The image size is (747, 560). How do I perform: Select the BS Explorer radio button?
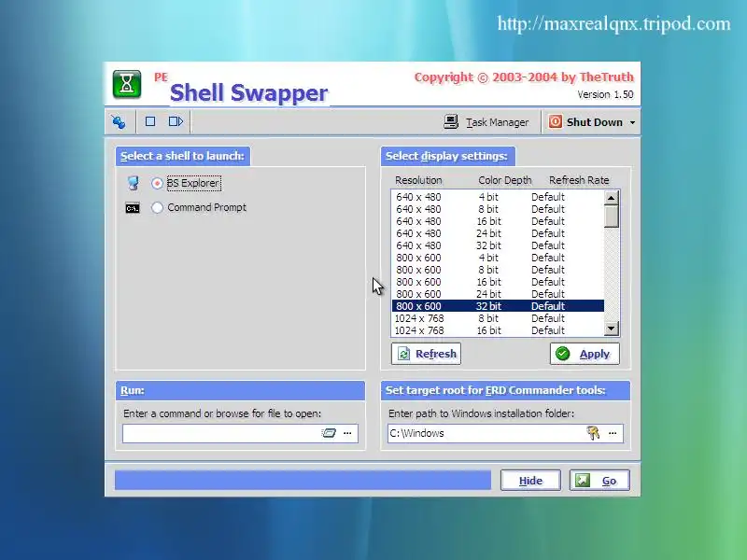coord(157,183)
